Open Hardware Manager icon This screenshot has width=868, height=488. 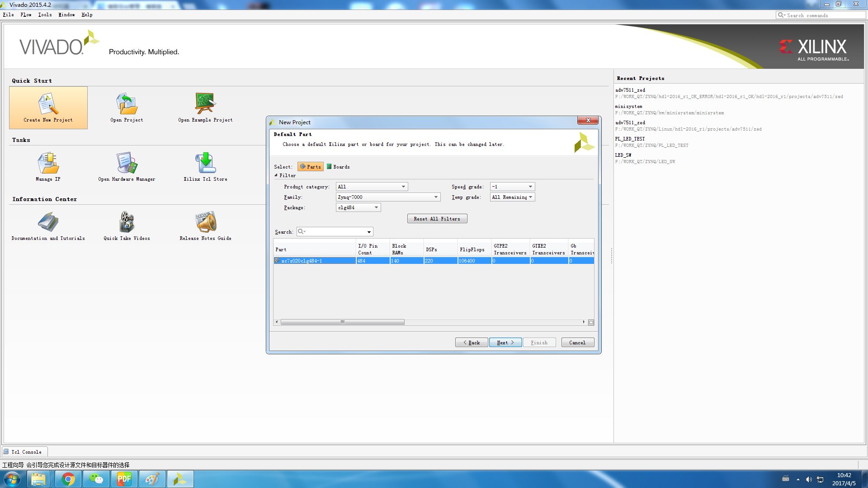tap(127, 163)
